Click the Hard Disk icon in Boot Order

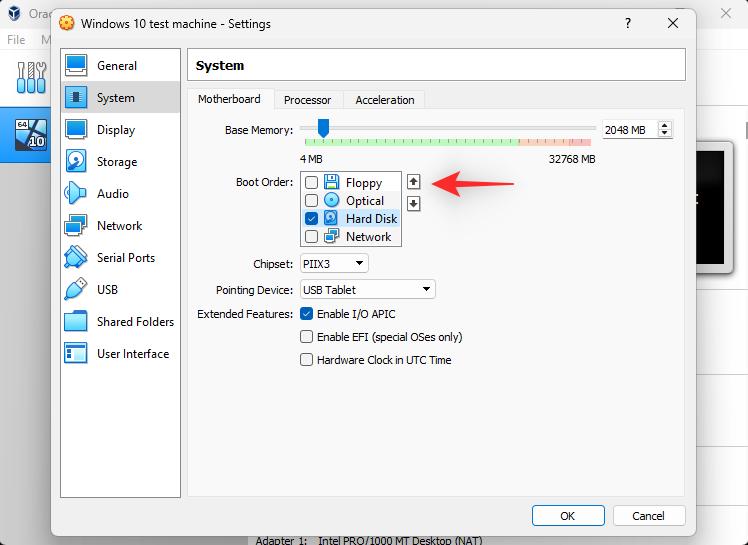pos(331,218)
